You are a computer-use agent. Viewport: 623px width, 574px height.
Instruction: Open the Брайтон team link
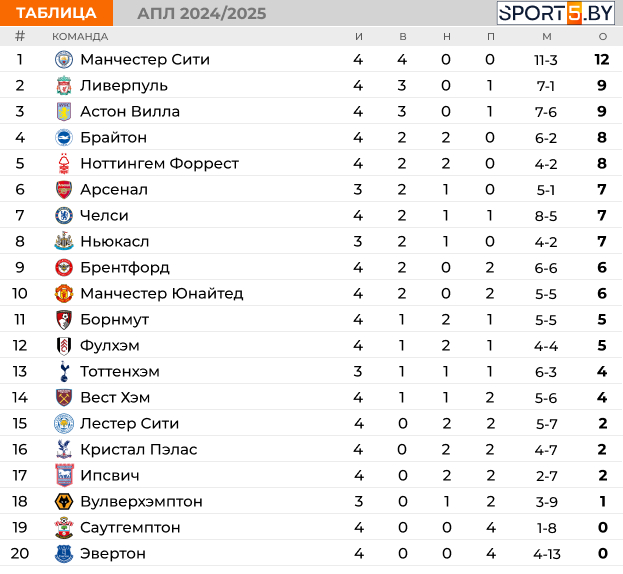pos(114,137)
